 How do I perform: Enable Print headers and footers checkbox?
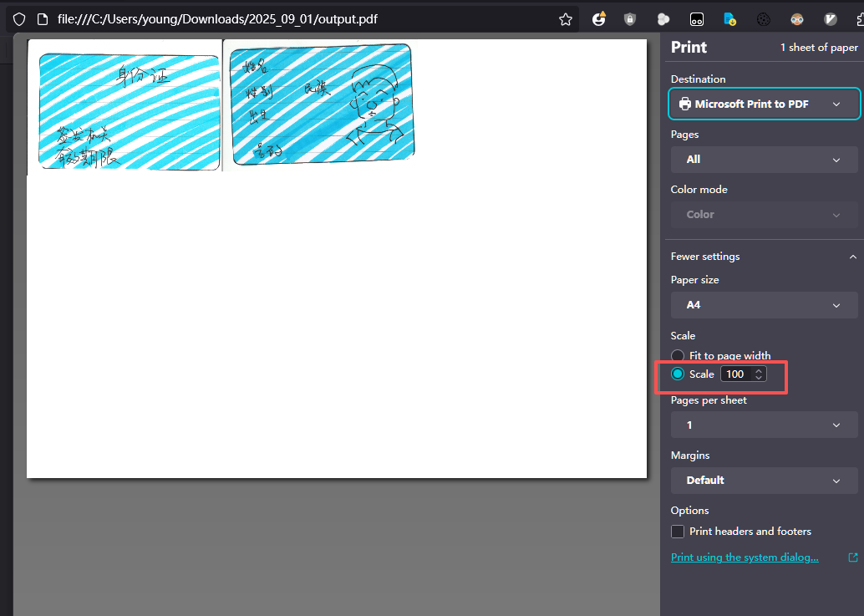pos(678,532)
